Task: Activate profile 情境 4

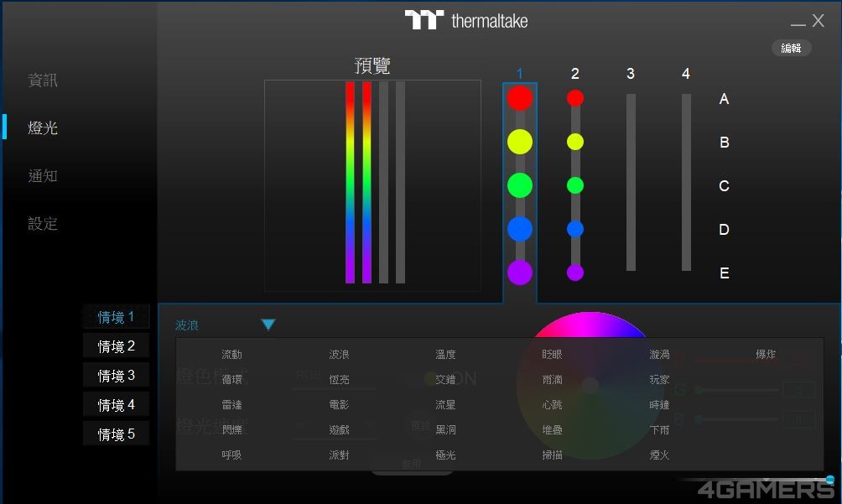Action: 116,405
